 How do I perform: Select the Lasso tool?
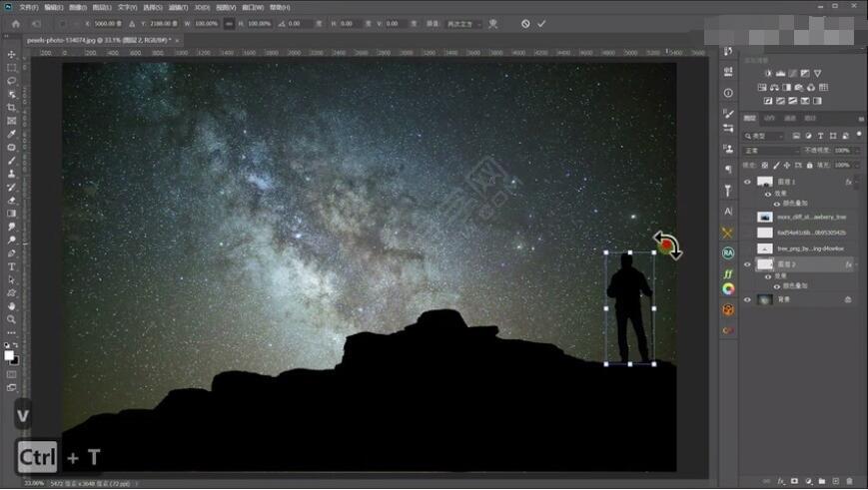12,81
